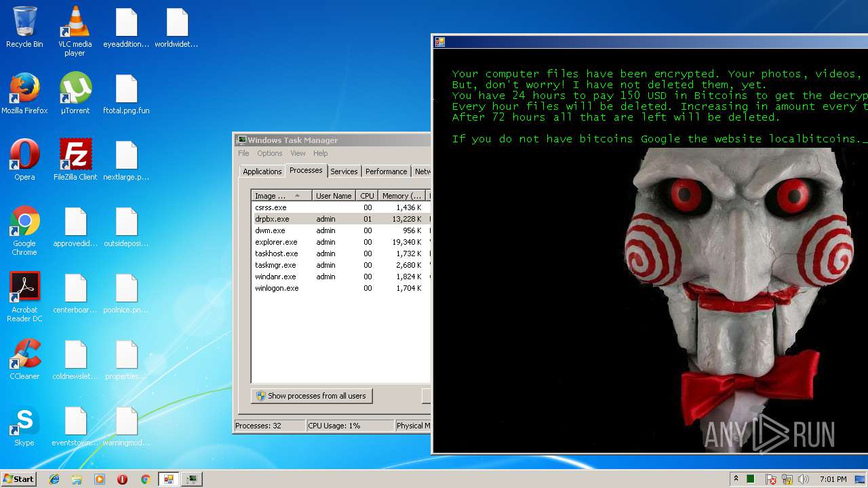Select the eyeaddition file on desktop
Screen dimensions: 868x488
click(x=126, y=28)
